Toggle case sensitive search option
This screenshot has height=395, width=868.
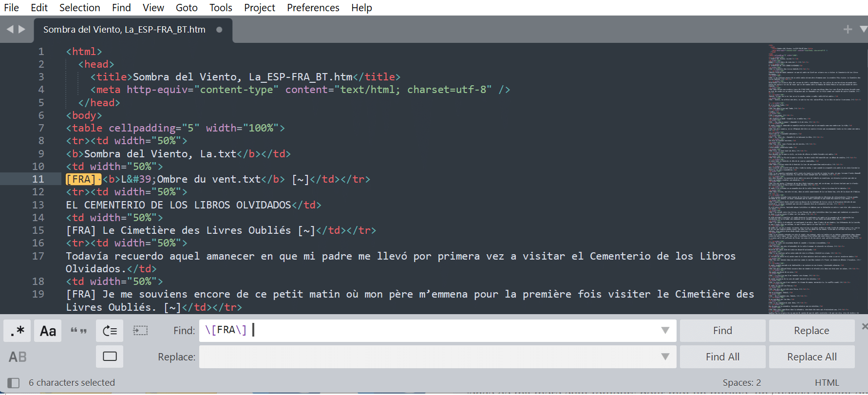(x=48, y=331)
